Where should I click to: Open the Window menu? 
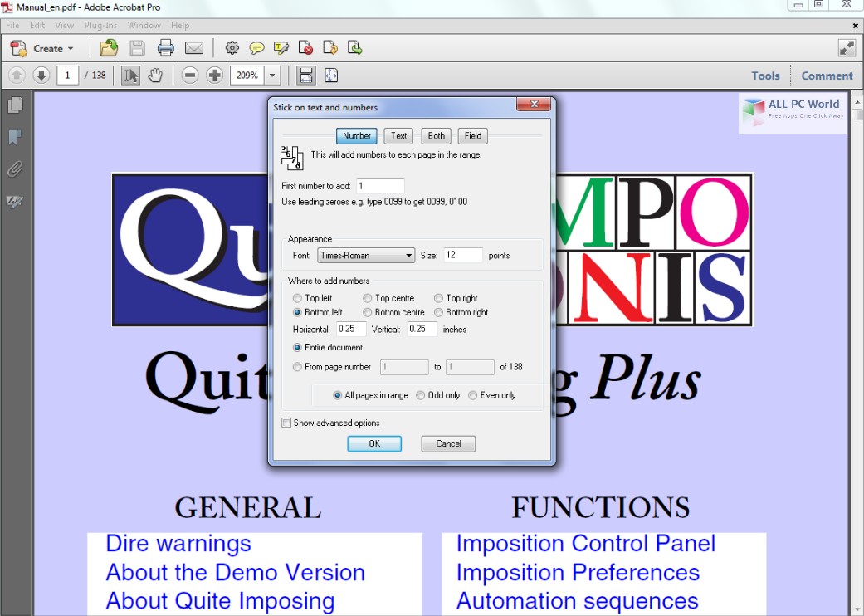(x=144, y=26)
